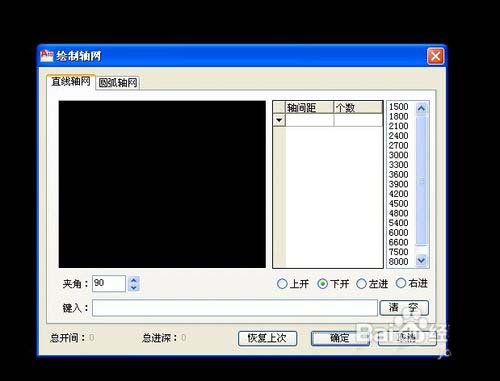The height and width of the screenshot is (381, 500).
Task: Select 8000 in the spacing list
Action: click(x=399, y=261)
